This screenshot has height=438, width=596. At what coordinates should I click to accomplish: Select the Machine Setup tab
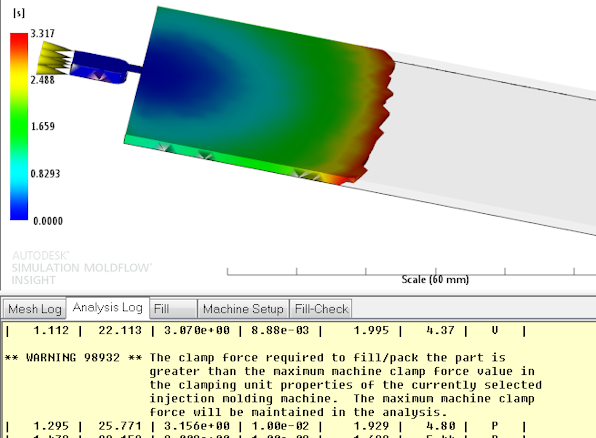click(x=243, y=309)
